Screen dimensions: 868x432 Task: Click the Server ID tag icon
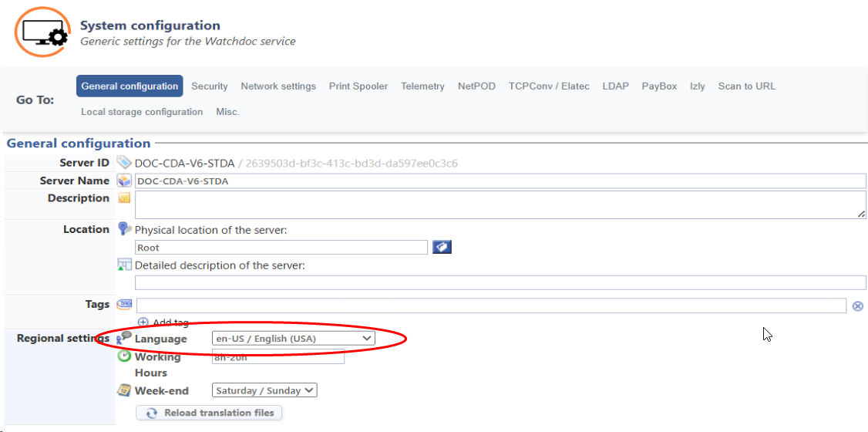coord(124,163)
